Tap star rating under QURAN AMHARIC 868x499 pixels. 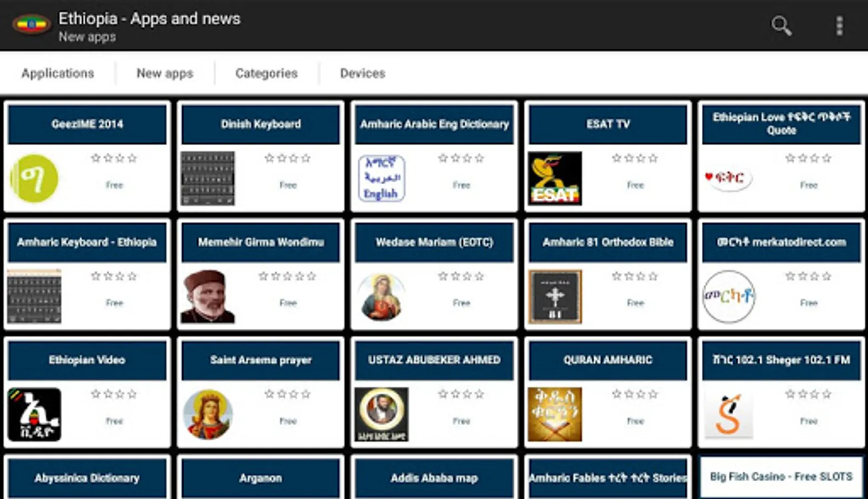coord(635,394)
